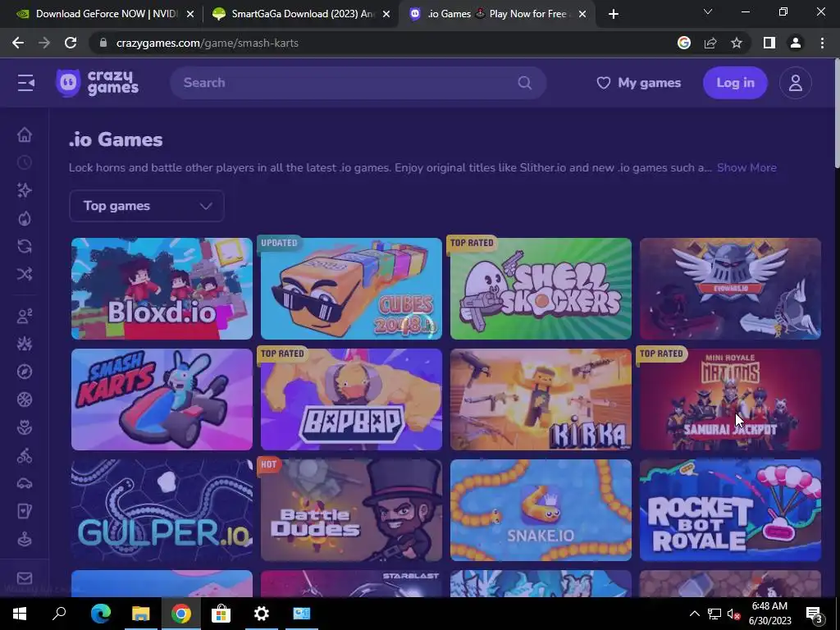
Task: Open Bloxd.io game thumbnail
Action: (x=162, y=289)
